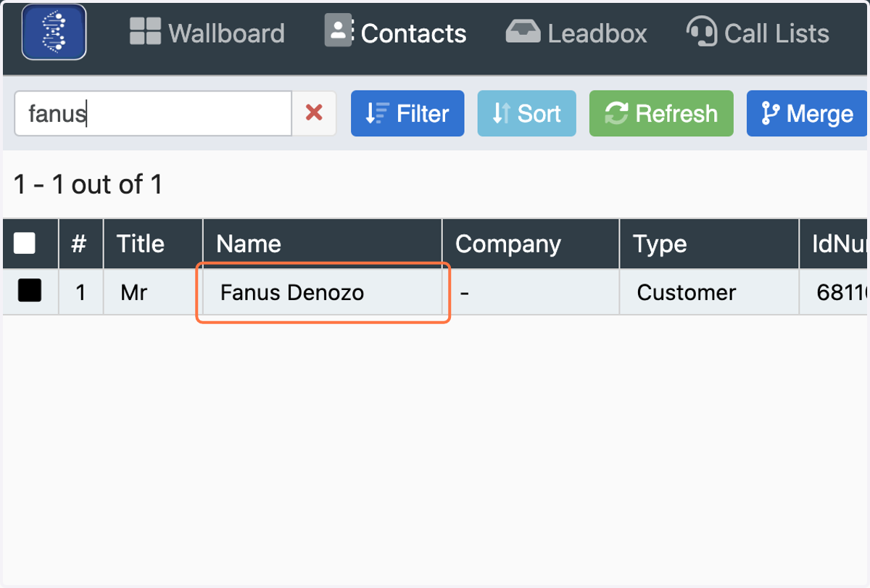This screenshot has width=870, height=588.
Task: Open the Wallboard tab
Action: [207, 33]
